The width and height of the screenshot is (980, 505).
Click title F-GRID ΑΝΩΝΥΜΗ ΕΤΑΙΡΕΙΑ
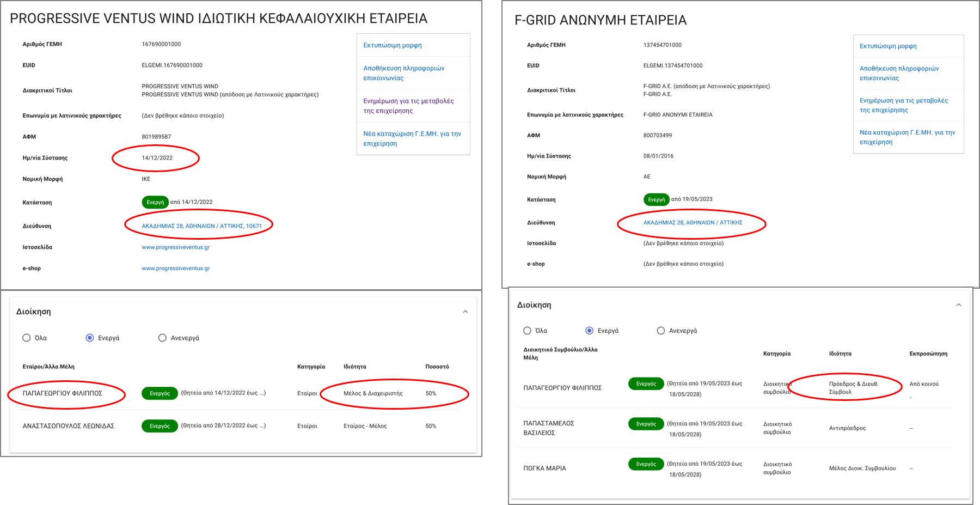(601, 20)
